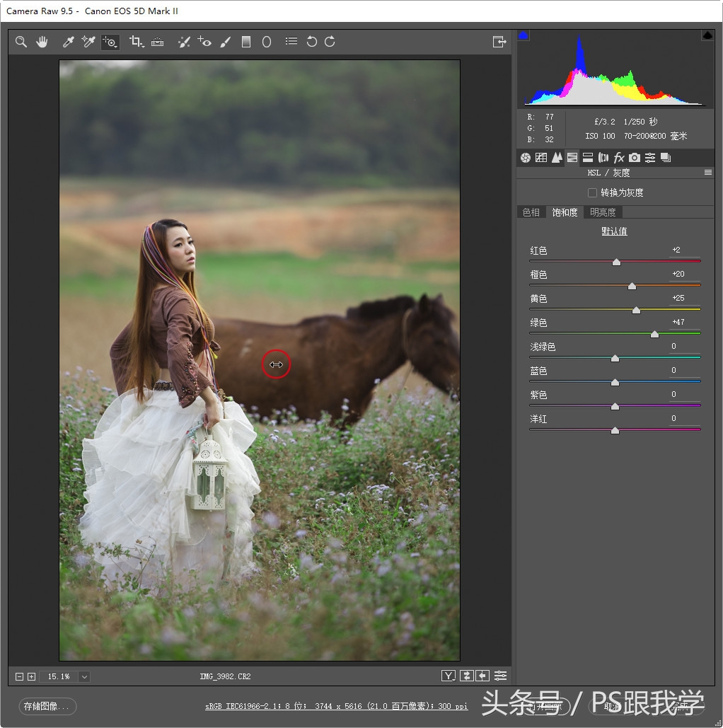This screenshot has width=723, height=728.
Task: Switch to the 色相 tab
Action: tap(531, 212)
